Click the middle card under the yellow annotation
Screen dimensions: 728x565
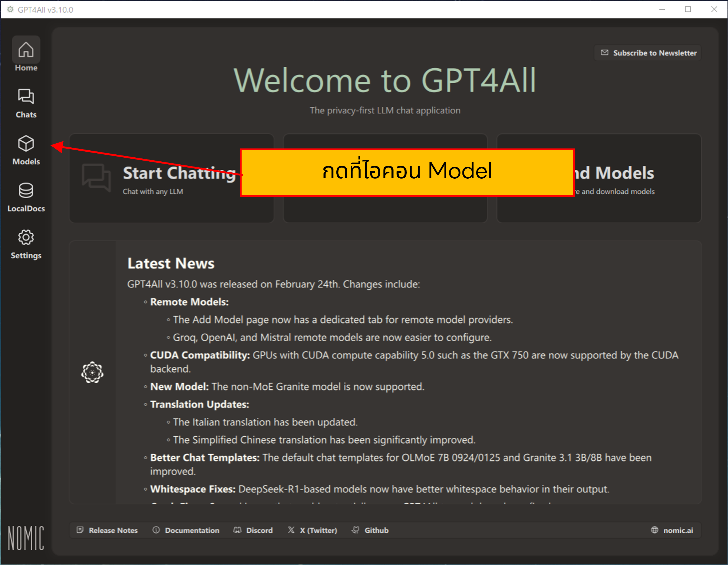(x=385, y=209)
